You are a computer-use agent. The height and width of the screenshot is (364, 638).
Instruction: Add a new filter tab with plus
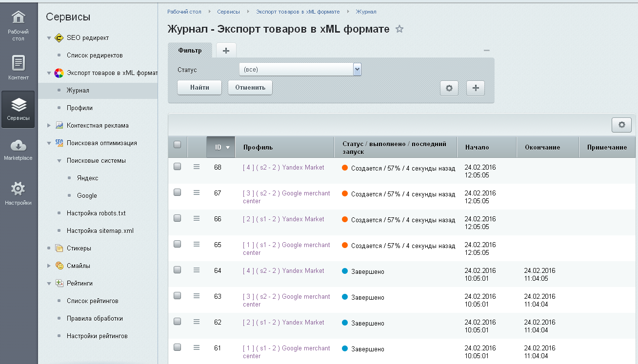coord(226,51)
